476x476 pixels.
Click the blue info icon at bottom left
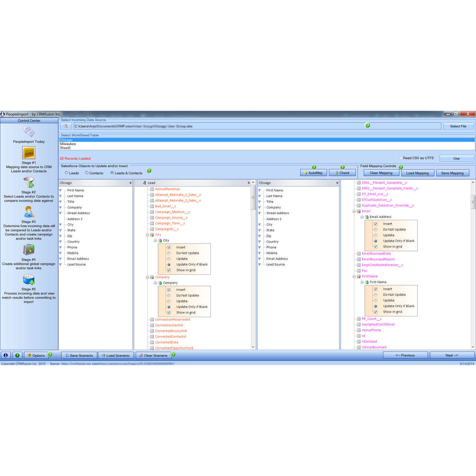(6, 355)
